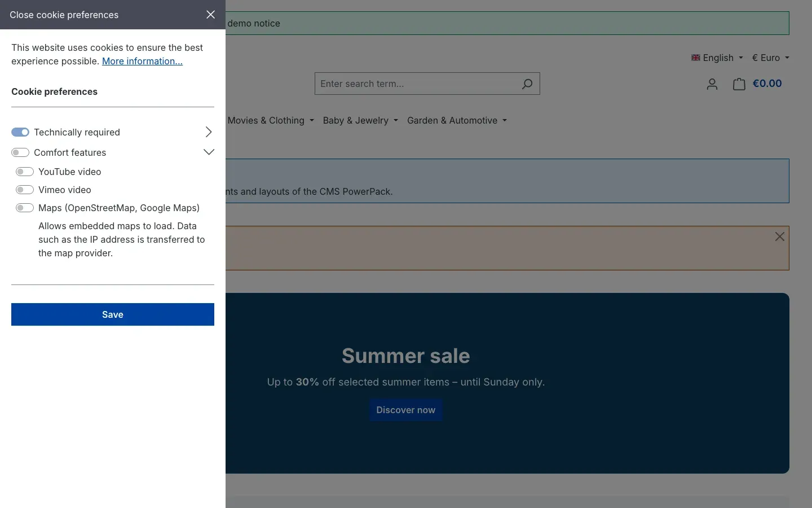Viewport: 812px width, 508px height.
Task: Open the English language dropdown
Action: 717,58
